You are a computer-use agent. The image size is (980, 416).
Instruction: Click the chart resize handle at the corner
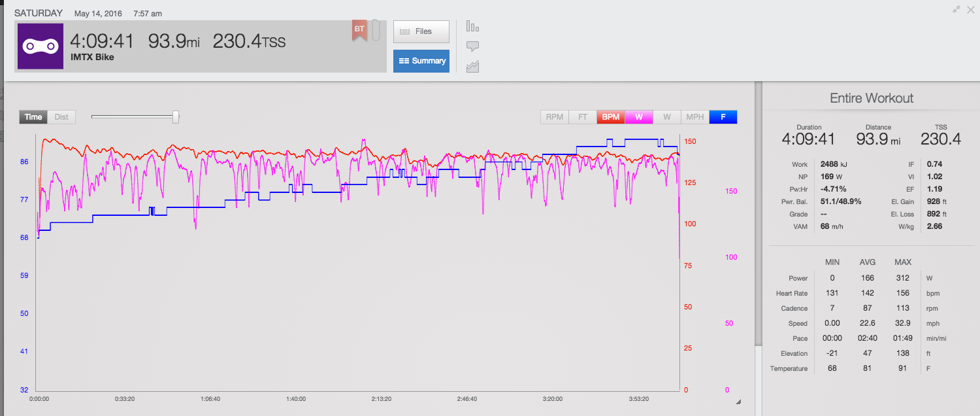[x=738, y=402]
